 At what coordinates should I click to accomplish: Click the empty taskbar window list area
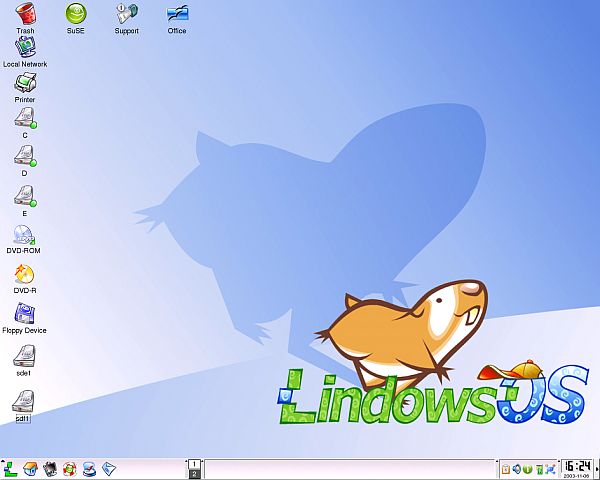point(350,469)
